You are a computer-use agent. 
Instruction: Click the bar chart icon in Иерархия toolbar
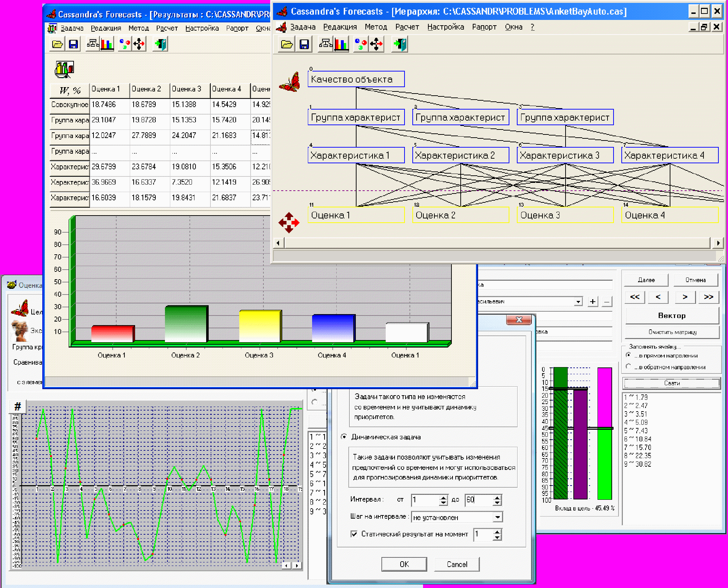341,44
